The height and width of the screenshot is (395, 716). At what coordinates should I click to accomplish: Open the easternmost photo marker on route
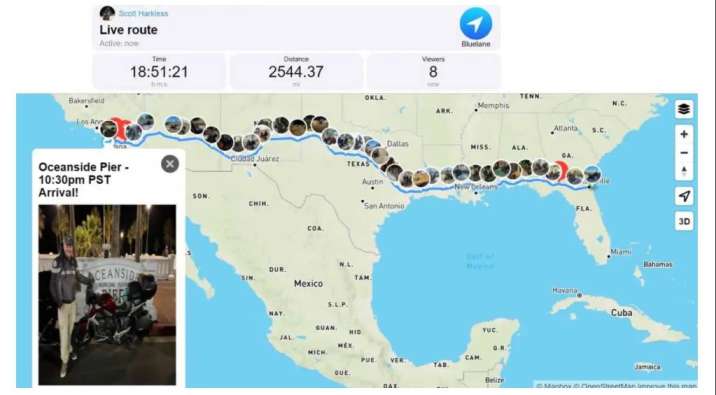[x=592, y=174]
